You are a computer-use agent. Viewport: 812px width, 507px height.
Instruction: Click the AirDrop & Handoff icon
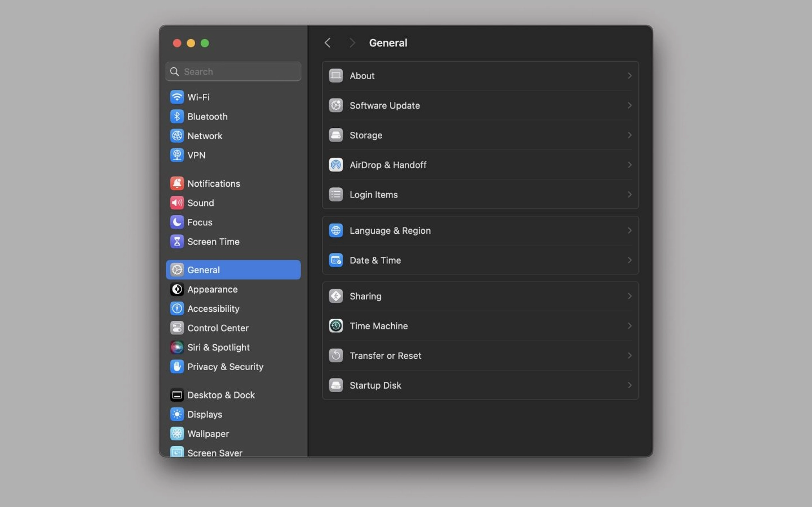coord(336,165)
